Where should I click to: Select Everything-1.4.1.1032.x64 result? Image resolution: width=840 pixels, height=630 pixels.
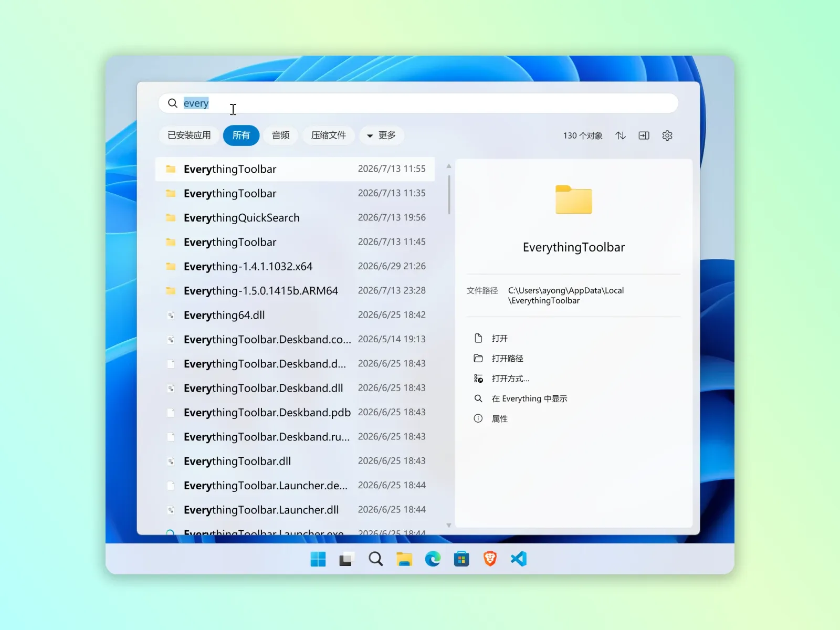[295, 266]
